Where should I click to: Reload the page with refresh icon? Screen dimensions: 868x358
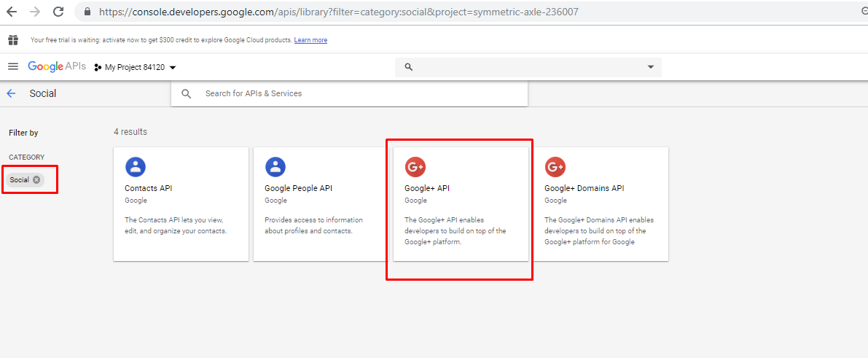(x=58, y=12)
